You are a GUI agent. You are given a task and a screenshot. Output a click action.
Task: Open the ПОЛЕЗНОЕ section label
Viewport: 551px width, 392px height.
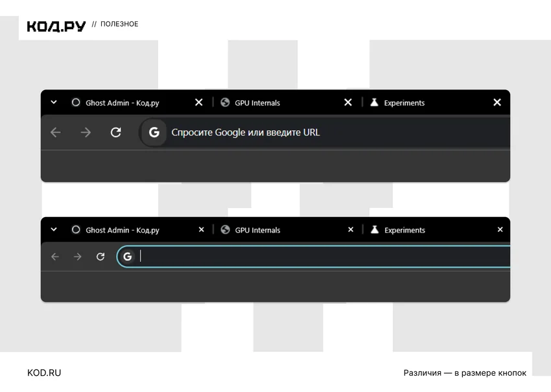pos(119,24)
